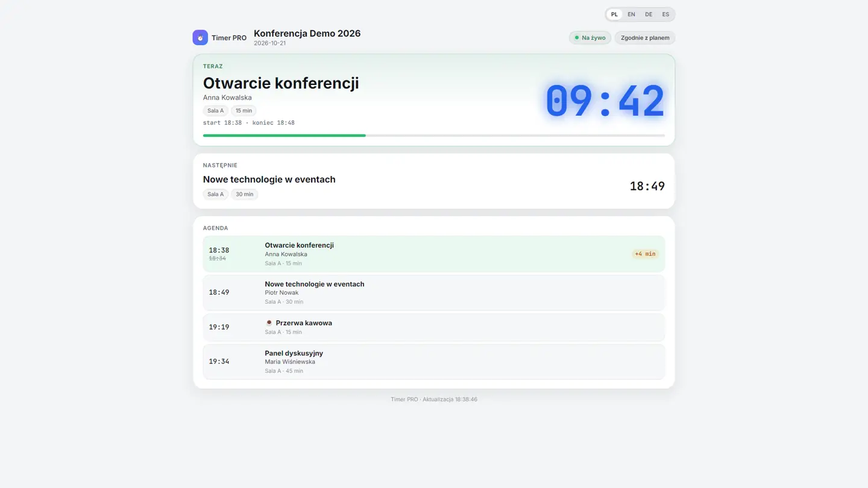The image size is (868, 488).
Task: Click the struck-through 18:34 original time
Action: pos(218,258)
